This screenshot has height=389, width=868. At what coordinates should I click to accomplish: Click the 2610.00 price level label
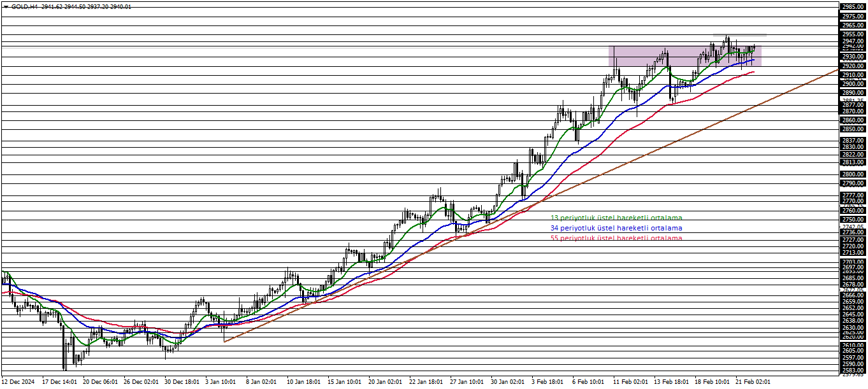point(853,346)
